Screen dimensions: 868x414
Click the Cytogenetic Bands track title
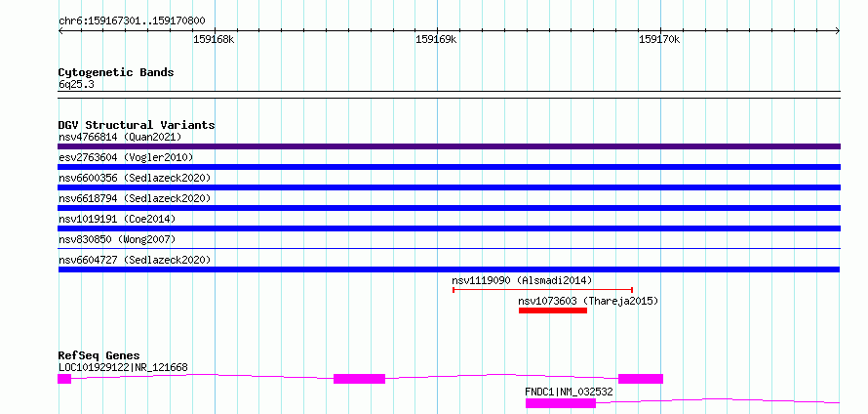click(x=116, y=72)
